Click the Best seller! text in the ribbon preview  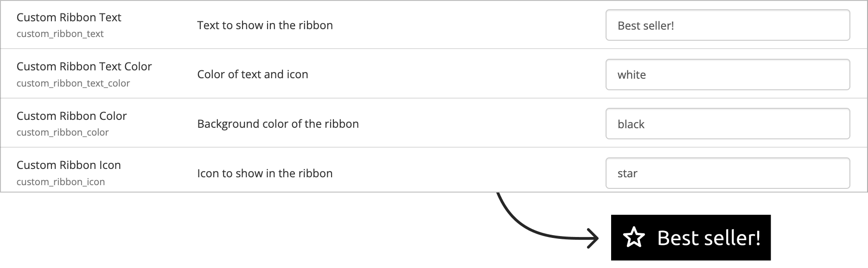(709, 238)
